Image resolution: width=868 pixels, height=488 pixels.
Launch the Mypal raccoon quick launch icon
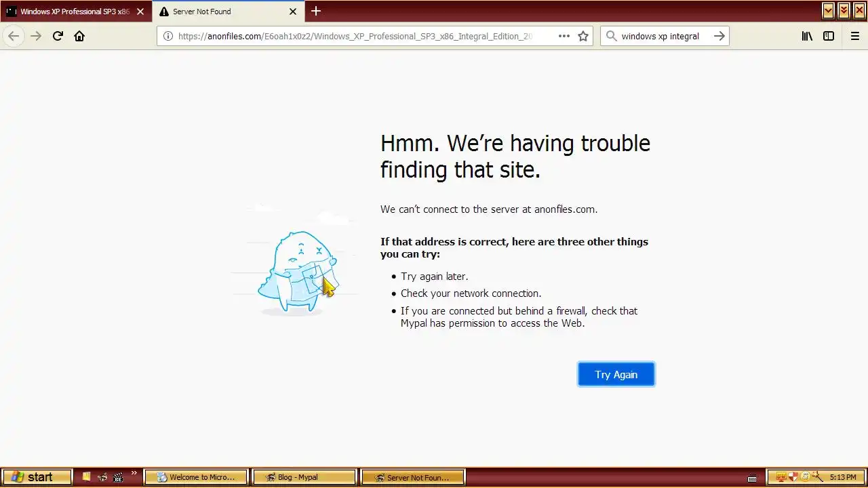coord(102,477)
